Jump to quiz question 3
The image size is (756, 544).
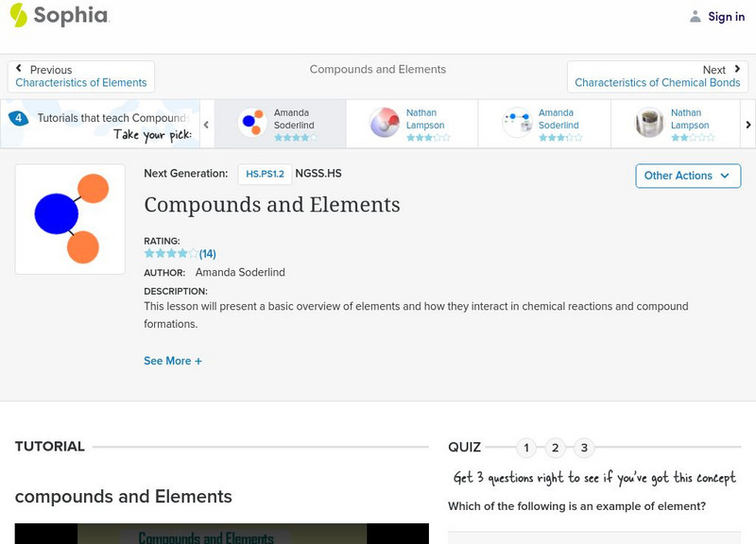coord(584,448)
